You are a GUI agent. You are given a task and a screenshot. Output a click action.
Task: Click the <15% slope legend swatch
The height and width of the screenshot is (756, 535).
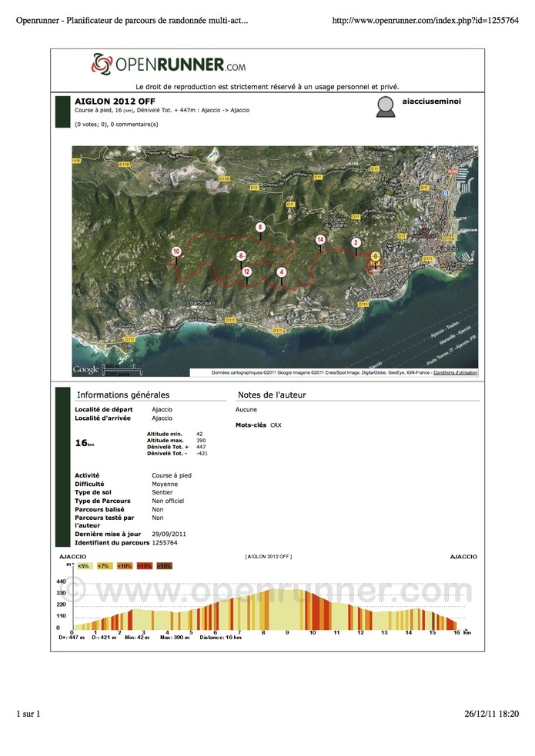click(x=144, y=566)
